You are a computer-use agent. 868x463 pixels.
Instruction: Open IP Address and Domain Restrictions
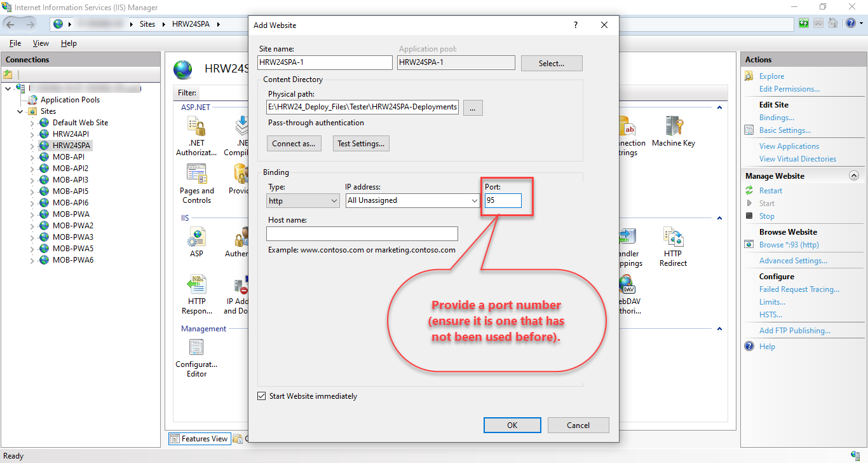[239, 291]
